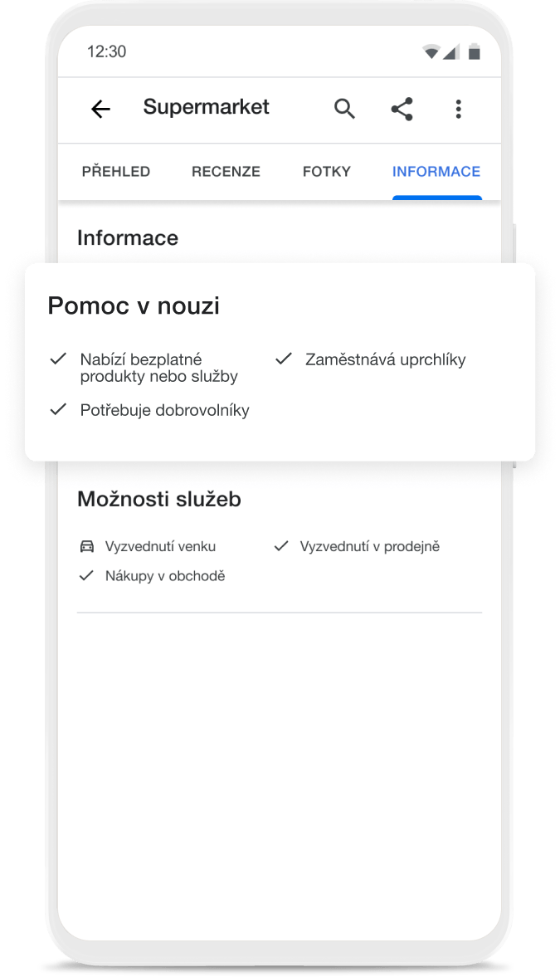Select the INFORMACE tab
This screenshot has width=560, height=977.
pos(436,172)
